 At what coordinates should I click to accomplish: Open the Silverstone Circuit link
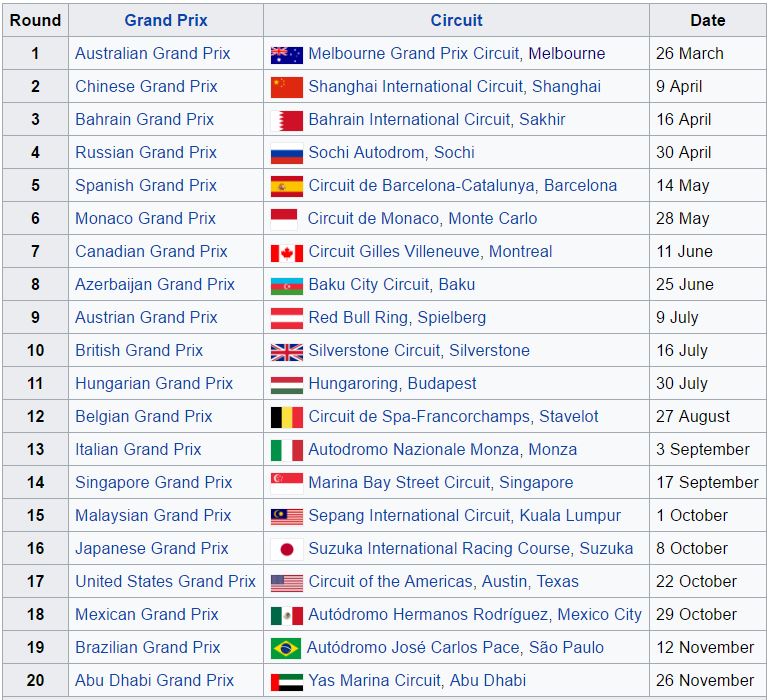[374, 350]
